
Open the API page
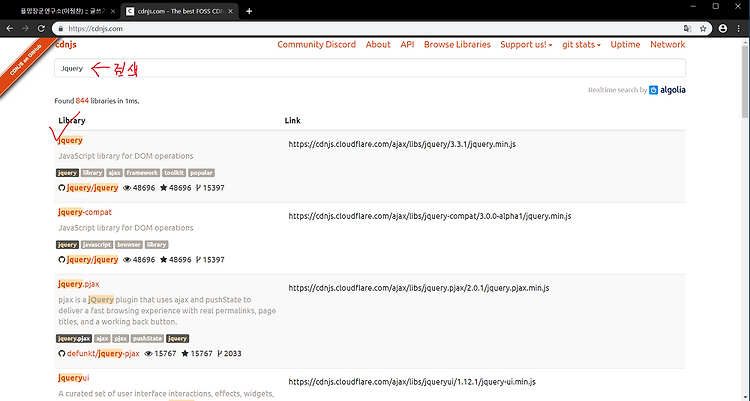tap(407, 45)
